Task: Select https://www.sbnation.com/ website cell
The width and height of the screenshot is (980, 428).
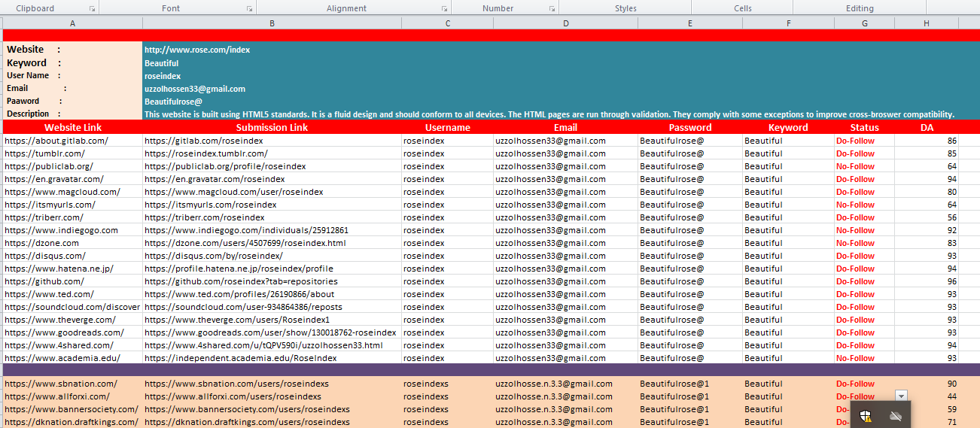Action: click(x=72, y=384)
